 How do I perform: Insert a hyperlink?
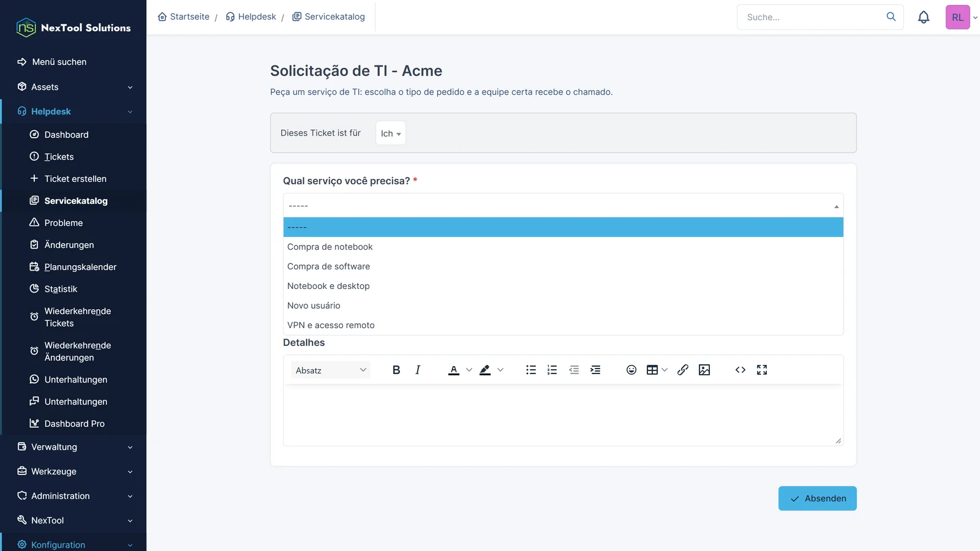coord(683,370)
